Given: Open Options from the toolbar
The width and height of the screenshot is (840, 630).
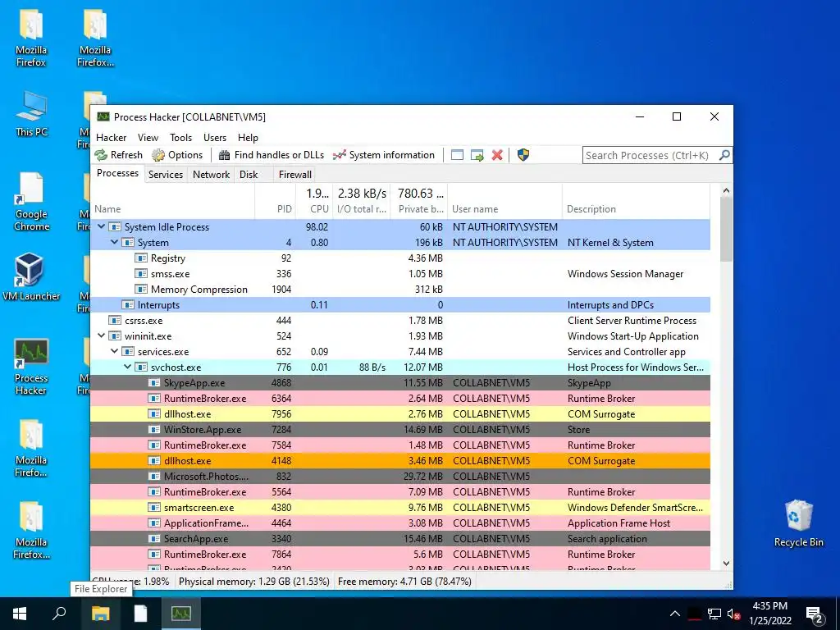Looking at the screenshot, I should pyautogui.click(x=177, y=155).
